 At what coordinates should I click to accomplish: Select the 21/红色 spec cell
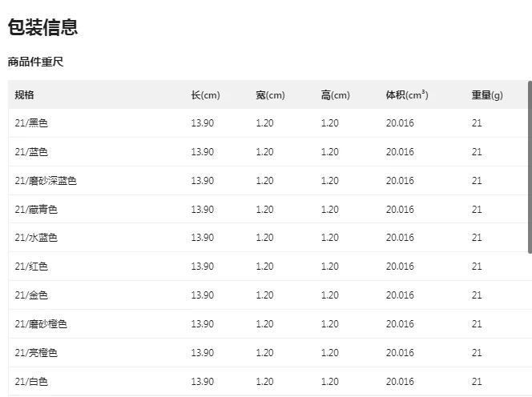pyautogui.click(x=31, y=267)
